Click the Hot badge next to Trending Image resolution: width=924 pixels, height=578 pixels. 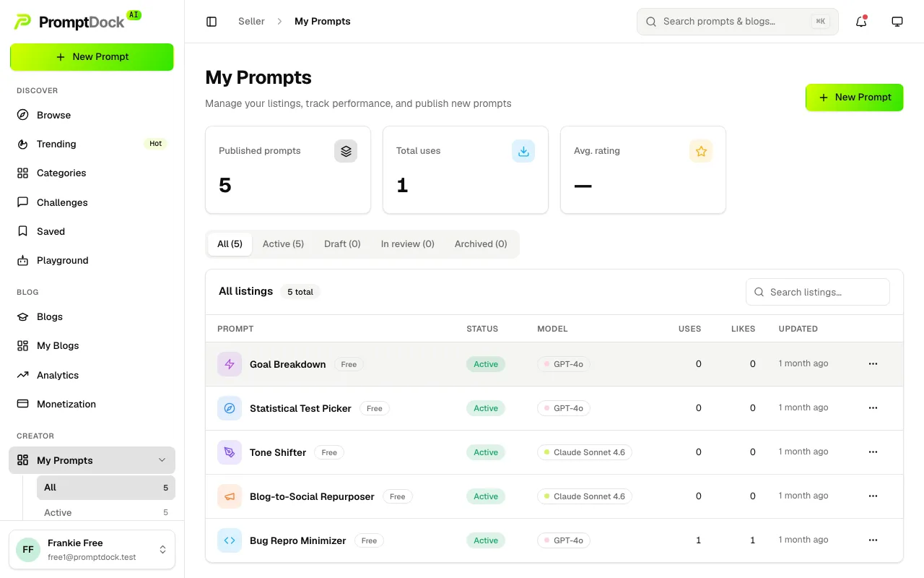[x=155, y=144]
